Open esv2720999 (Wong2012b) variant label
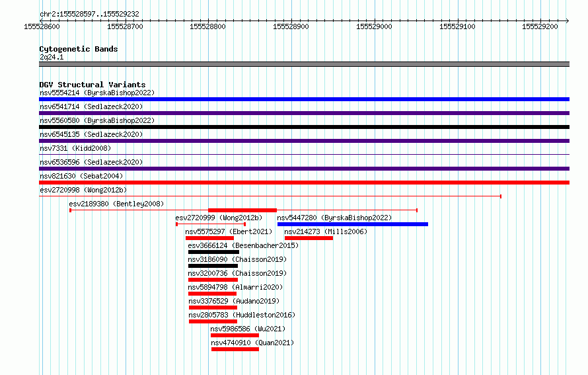 tap(219, 218)
